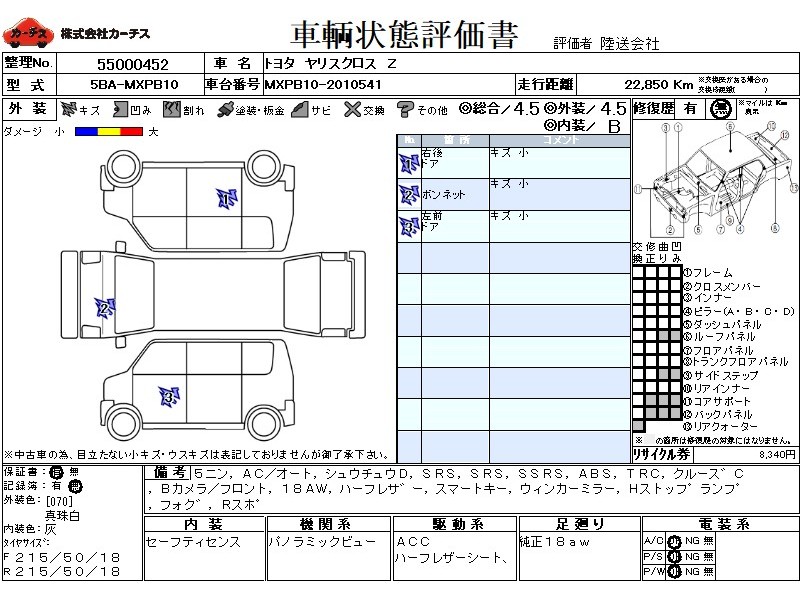Click the Carchs company logo
Viewport: 800px width, 600px height.
click(x=28, y=35)
